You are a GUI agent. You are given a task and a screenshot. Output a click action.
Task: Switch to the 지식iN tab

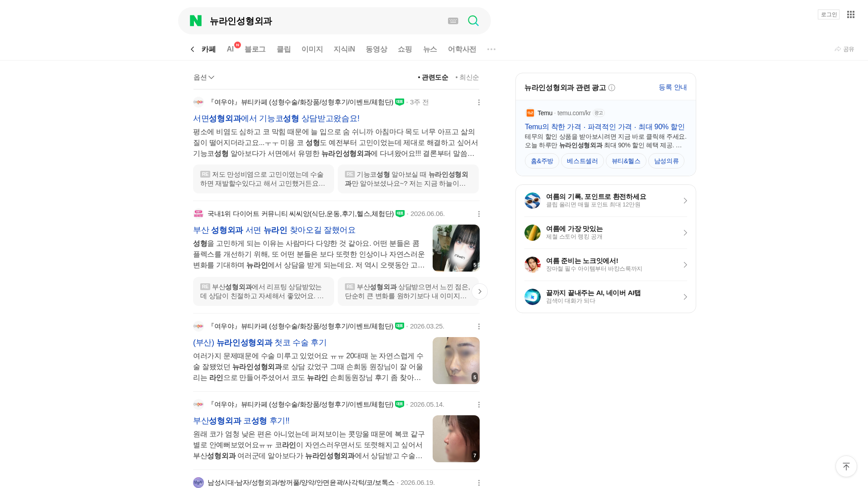pos(344,49)
